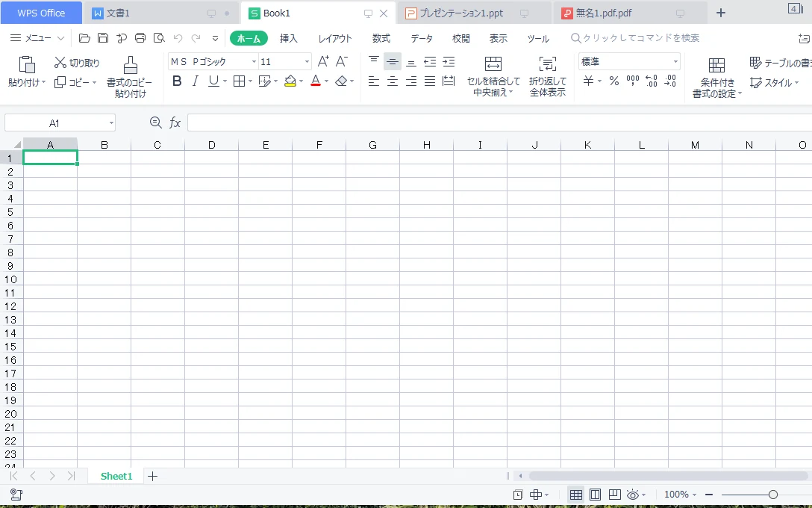The height and width of the screenshot is (508, 812).
Task: Open the 標準 number format dropdown
Action: 675,62
